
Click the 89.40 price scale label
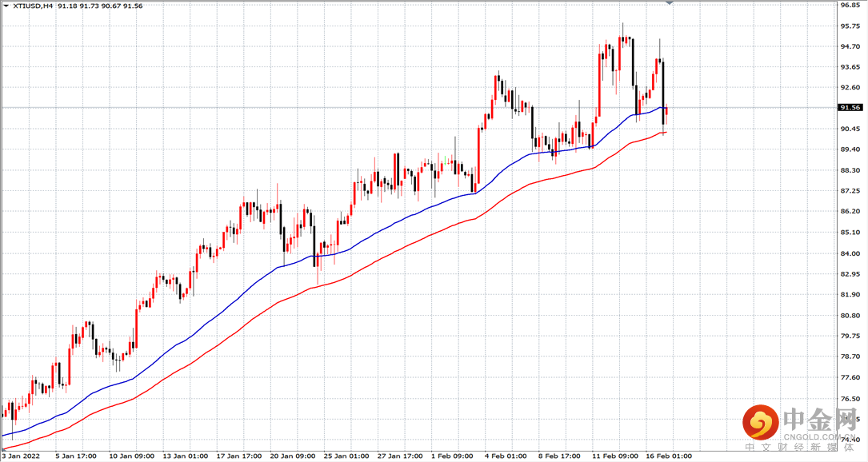coord(850,149)
